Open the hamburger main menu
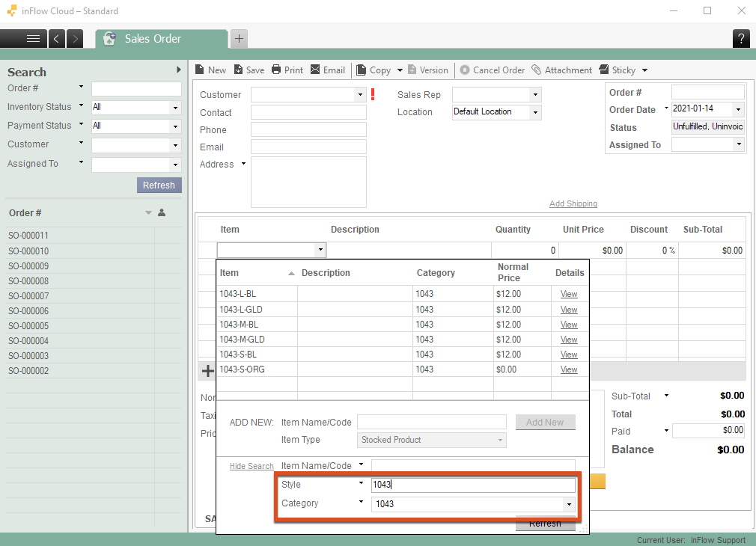 coord(33,39)
